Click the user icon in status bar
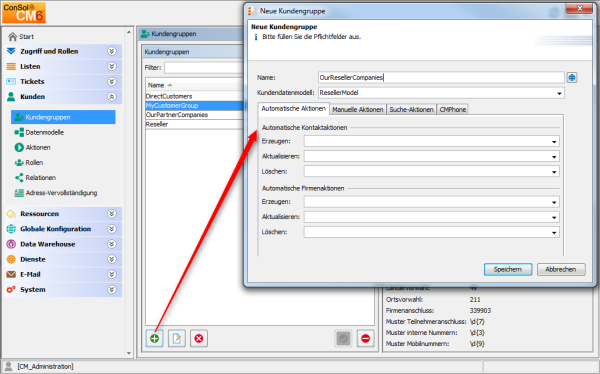Viewport: 600px width, 374px height. coord(8,366)
